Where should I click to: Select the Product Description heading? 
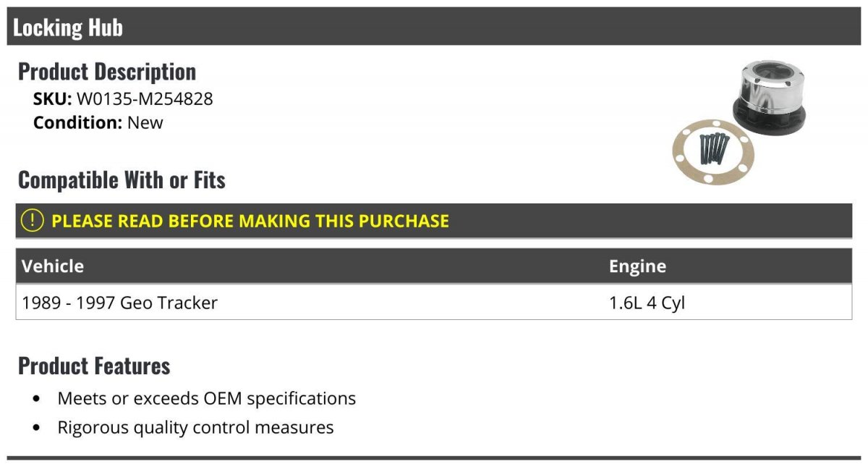point(107,72)
